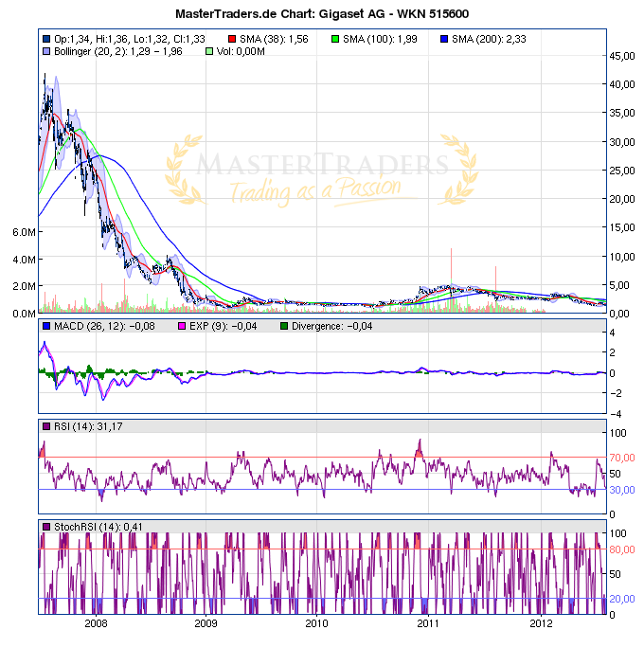The image size is (644, 648).
Task: Click the 30,00 price axis label
Action: coord(622,142)
